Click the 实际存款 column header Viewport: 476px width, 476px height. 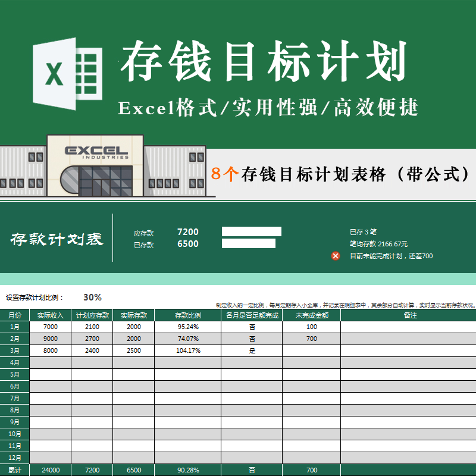pyautogui.click(x=133, y=315)
